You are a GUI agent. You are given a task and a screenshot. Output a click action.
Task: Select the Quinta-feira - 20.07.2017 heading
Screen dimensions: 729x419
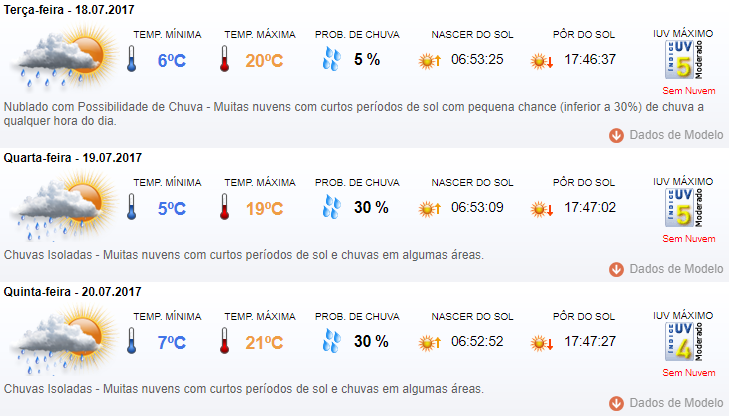(x=72, y=292)
